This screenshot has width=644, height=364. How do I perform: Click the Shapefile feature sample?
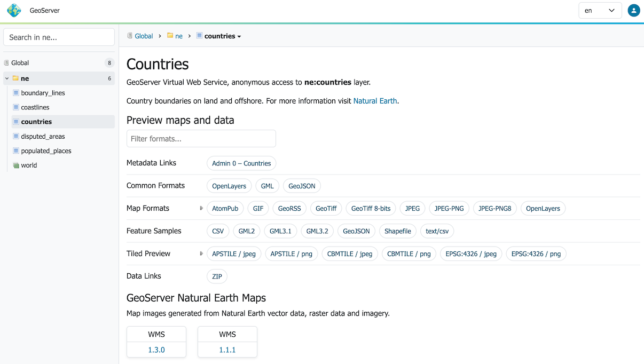[398, 231]
